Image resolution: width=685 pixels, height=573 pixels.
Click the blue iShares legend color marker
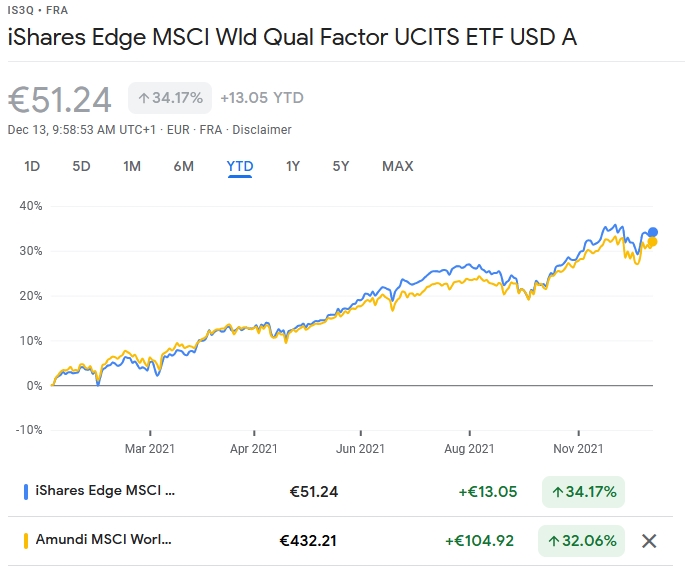click(x=25, y=491)
